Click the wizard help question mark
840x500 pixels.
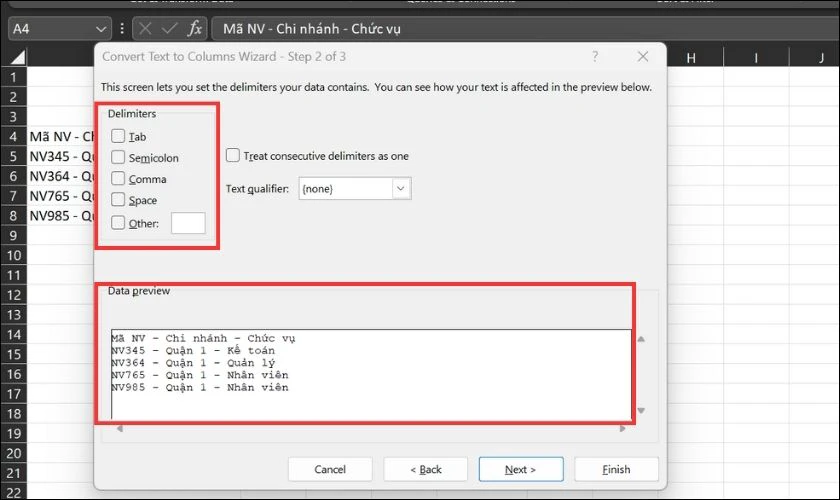point(595,57)
